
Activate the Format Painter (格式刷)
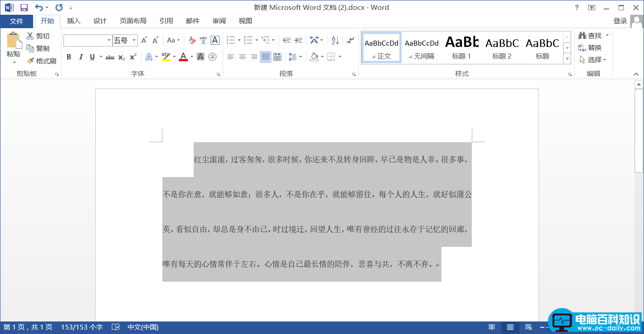[41, 61]
